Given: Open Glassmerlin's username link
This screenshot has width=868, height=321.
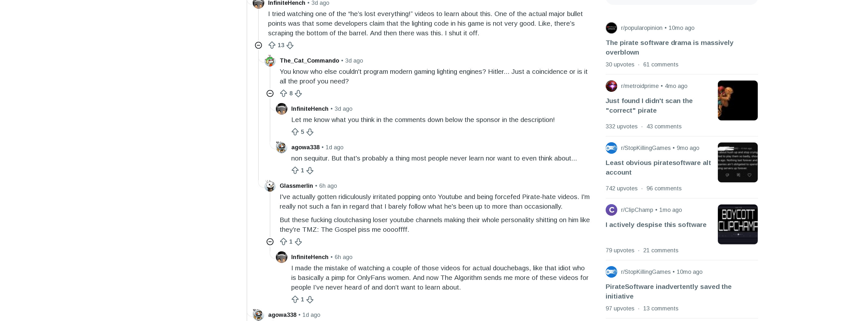Looking at the screenshot, I should [x=296, y=186].
